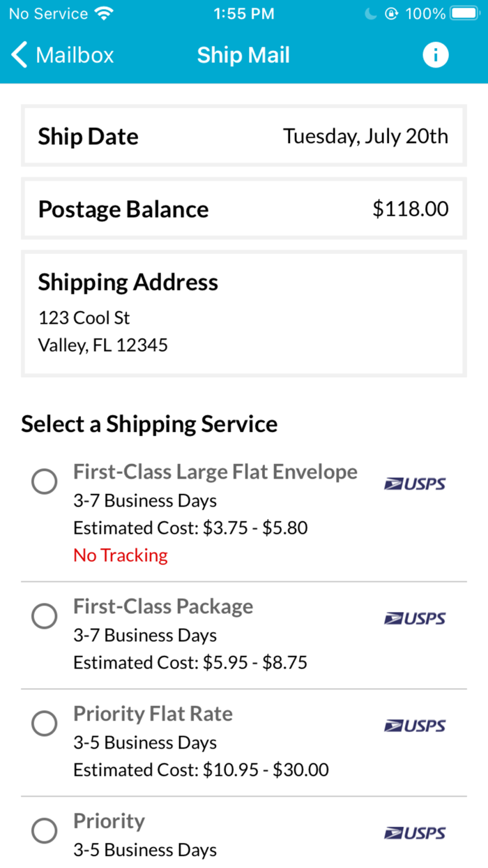Open the Ship Date row
Screen dimensions: 488x868
click(x=243, y=136)
